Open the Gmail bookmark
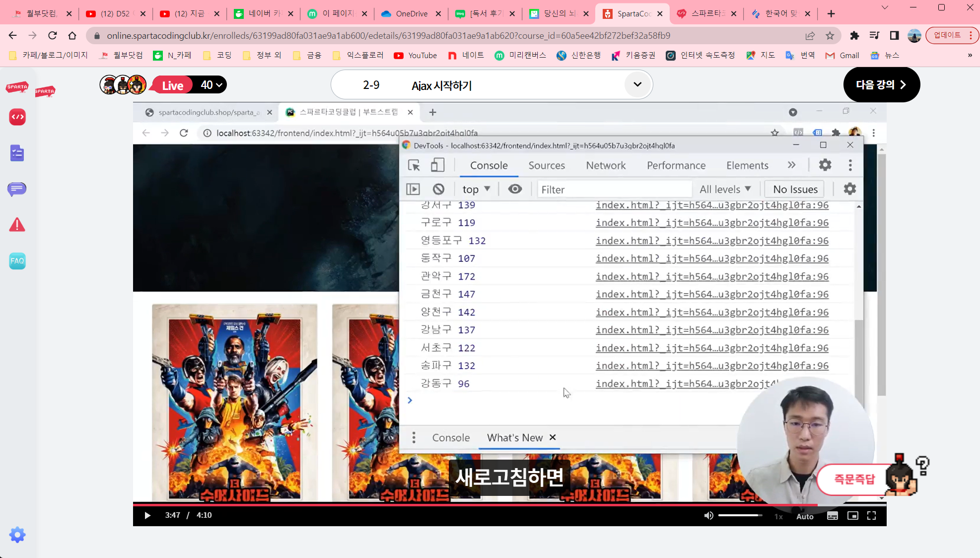The width and height of the screenshot is (980, 558). pos(842,55)
